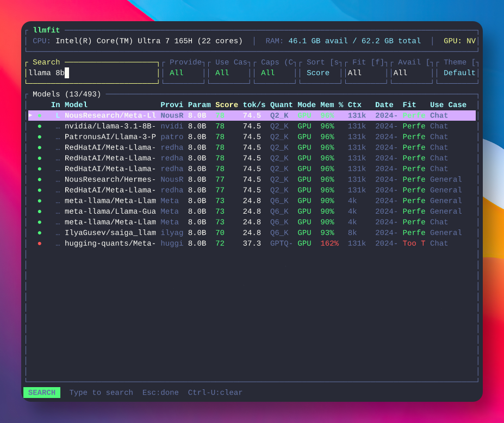Select the NousResearch/Meta-Ll model row
Viewport: 504px width, 423px height.
click(x=252, y=115)
